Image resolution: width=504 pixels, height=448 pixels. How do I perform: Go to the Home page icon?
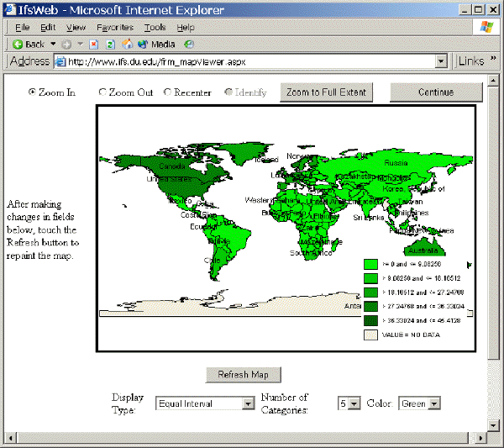(x=128, y=44)
